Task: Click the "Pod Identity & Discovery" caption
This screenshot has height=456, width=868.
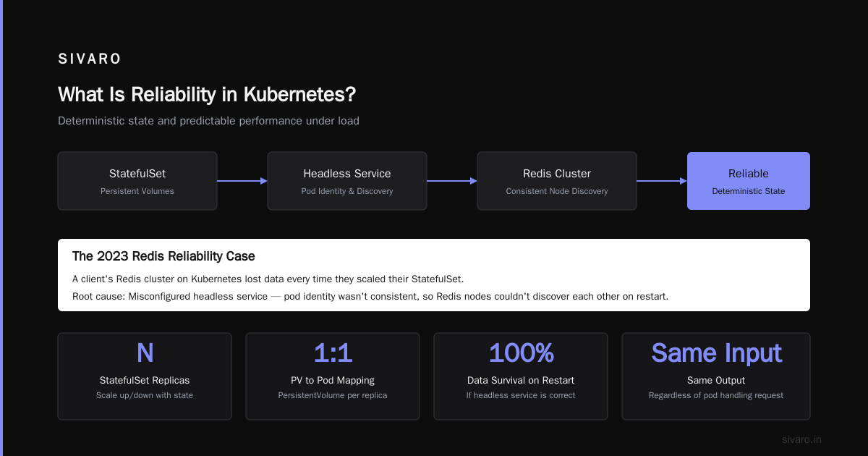Action: 347,191
